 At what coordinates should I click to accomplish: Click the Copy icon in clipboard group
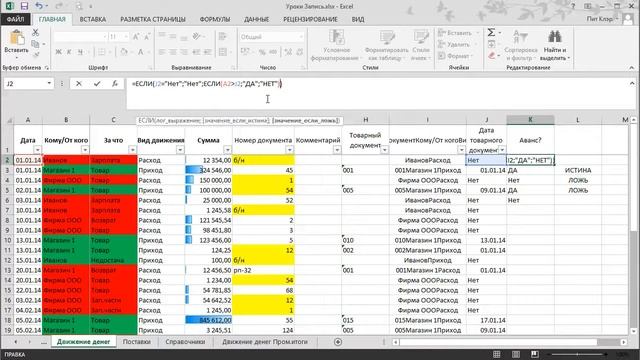pos(36,44)
